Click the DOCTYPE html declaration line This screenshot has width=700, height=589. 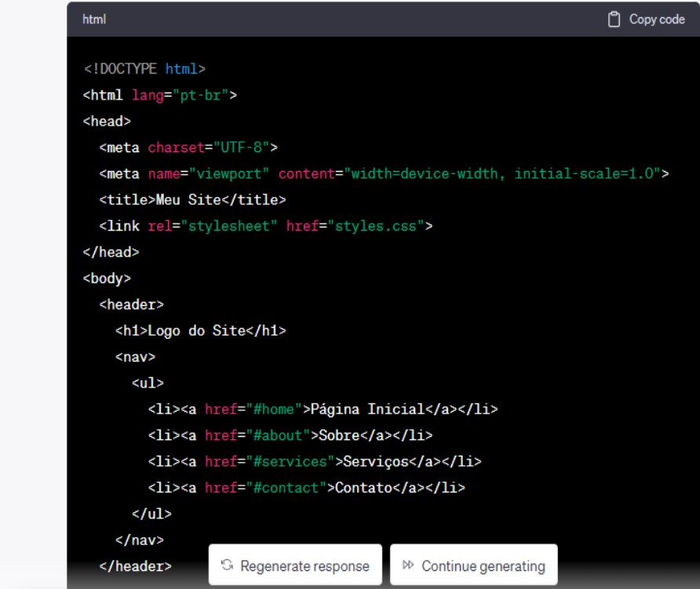click(144, 69)
